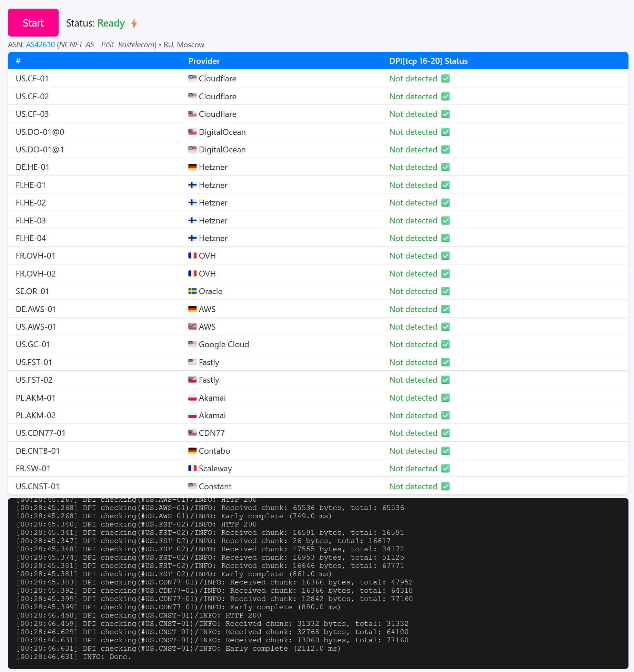Click the US flag in US.AWS-01 row
The width and height of the screenshot is (634, 672).
click(x=192, y=327)
